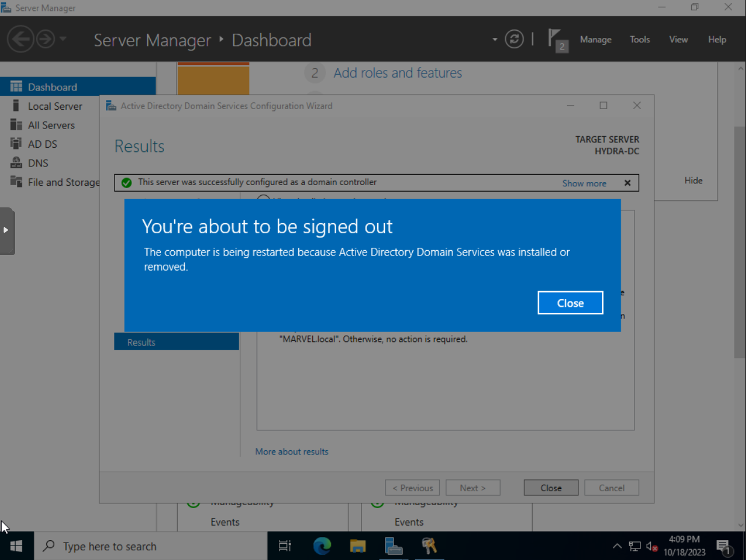Dismiss the success notification with X

[x=627, y=183]
